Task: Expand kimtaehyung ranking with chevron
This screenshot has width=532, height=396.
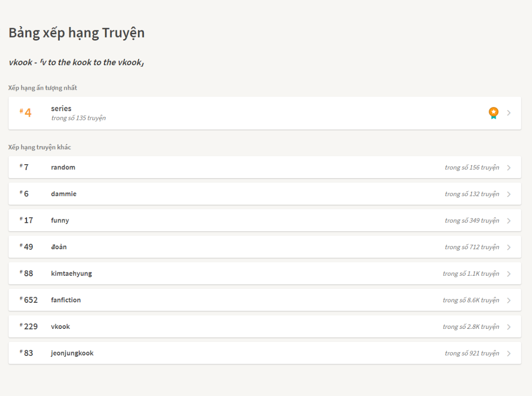Action: 509,274
